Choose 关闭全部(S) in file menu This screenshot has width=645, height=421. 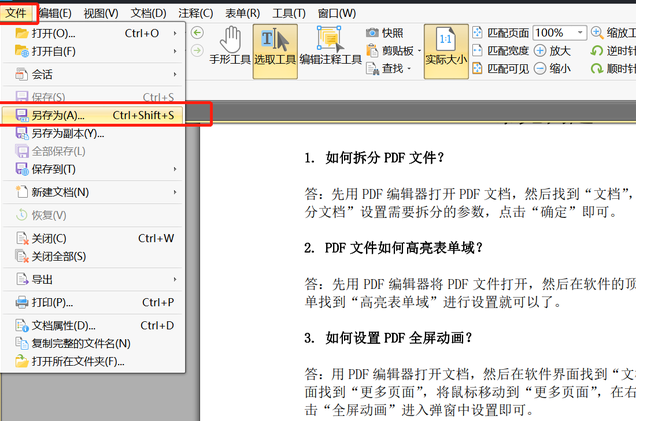pos(93,256)
